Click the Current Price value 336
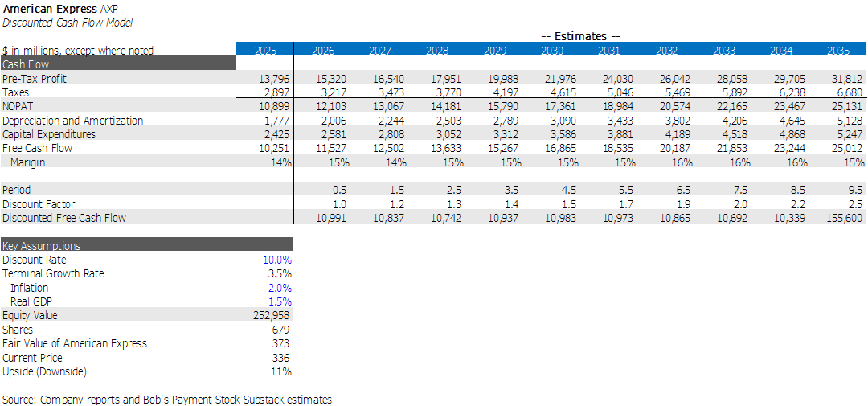868x406 pixels. (282, 357)
